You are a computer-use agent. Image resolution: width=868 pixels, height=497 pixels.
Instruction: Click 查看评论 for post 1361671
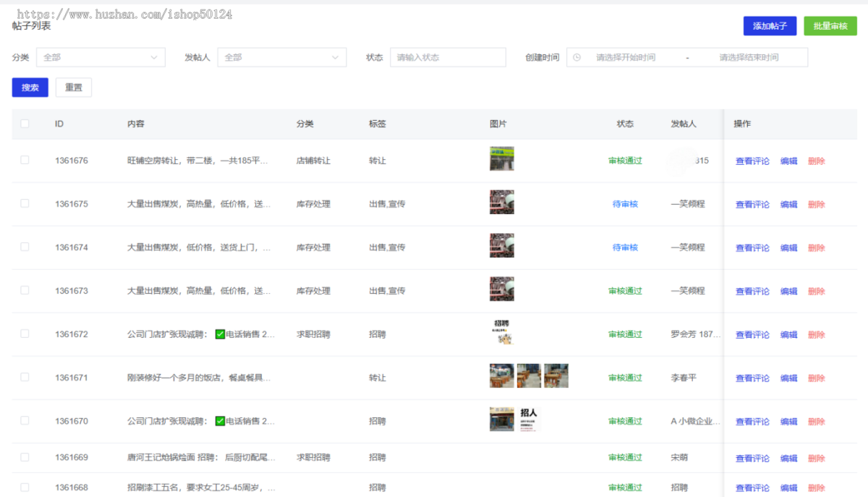click(x=752, y=378)
